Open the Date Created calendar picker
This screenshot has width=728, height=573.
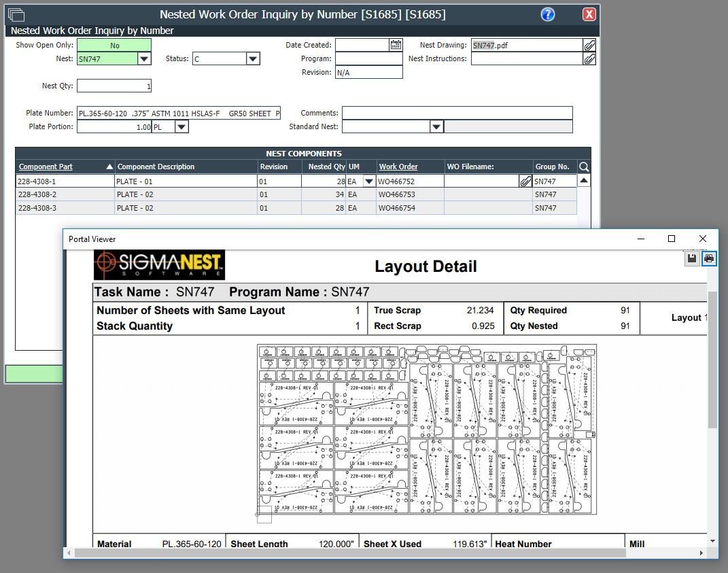pos(396,45)
